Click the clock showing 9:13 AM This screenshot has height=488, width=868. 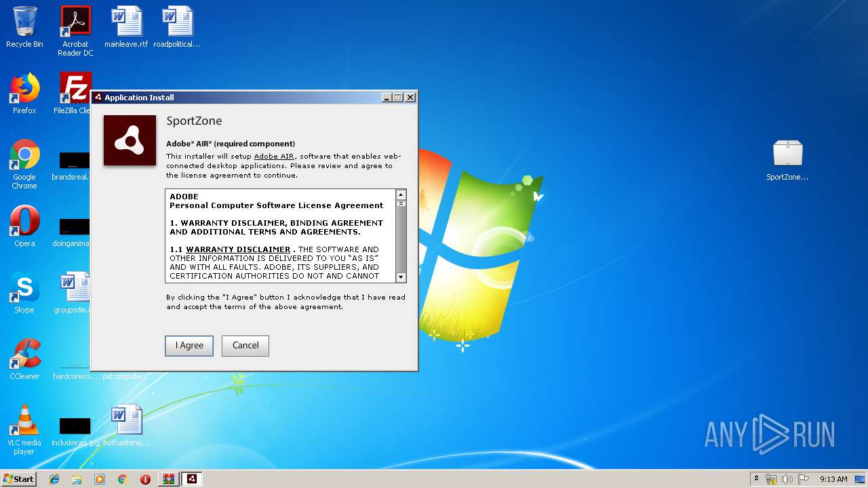[833, 479]
